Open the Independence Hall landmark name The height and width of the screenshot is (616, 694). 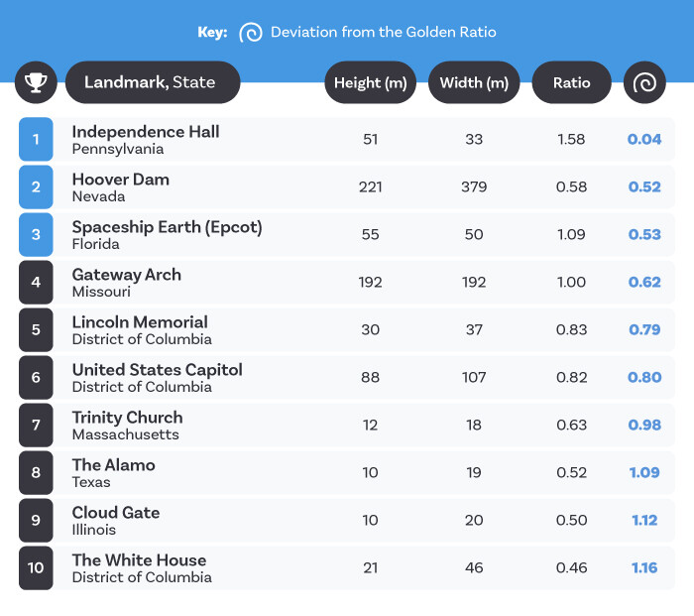click(146, 132)
